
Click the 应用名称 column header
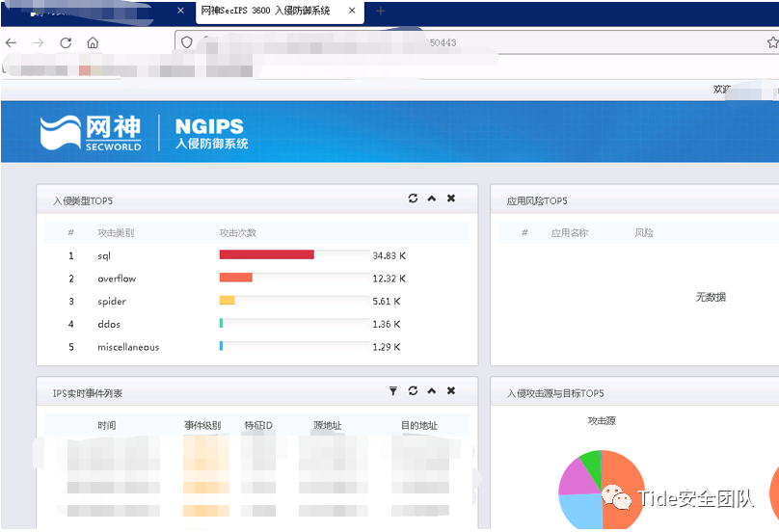(570, 233)
